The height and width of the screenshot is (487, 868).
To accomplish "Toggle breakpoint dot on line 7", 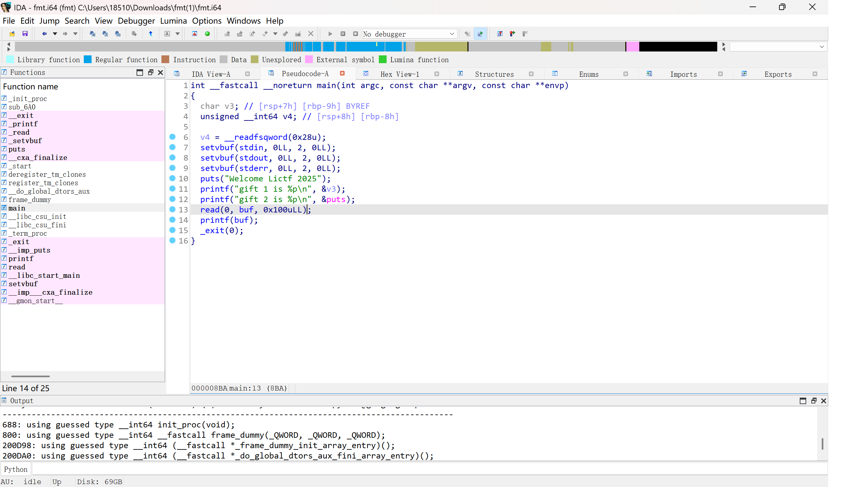I will (172, 147).
